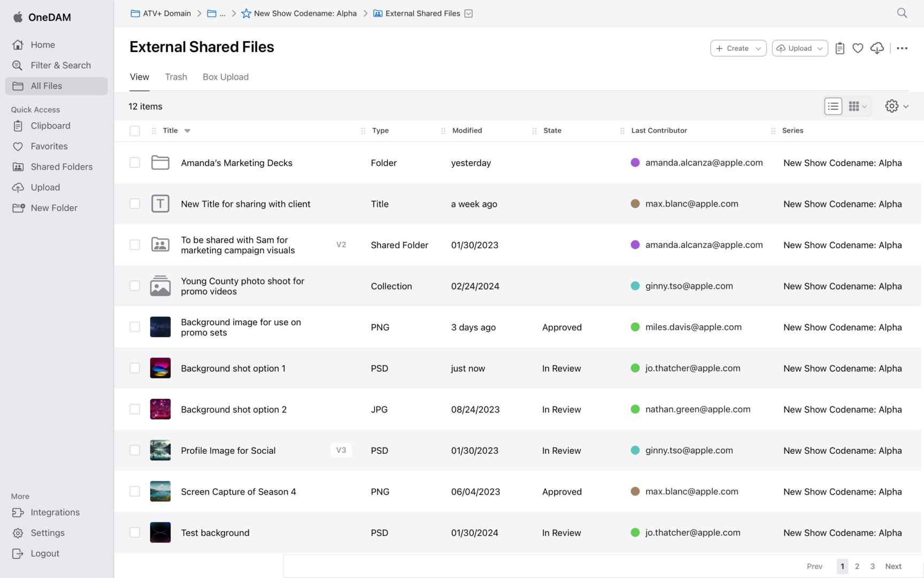Open the Create dropdown arrow
924x578 pixels.
pyautogui.click(x=759, y=48)
